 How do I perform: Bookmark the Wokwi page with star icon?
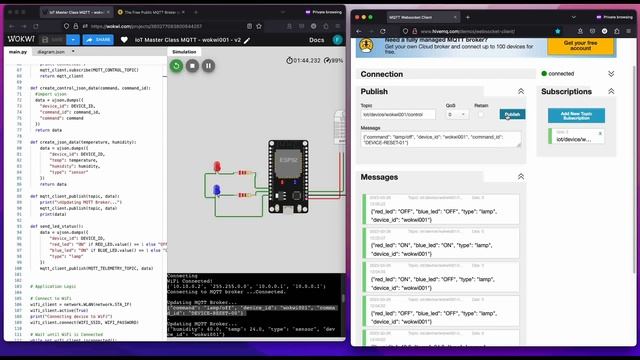pos(259,26)
